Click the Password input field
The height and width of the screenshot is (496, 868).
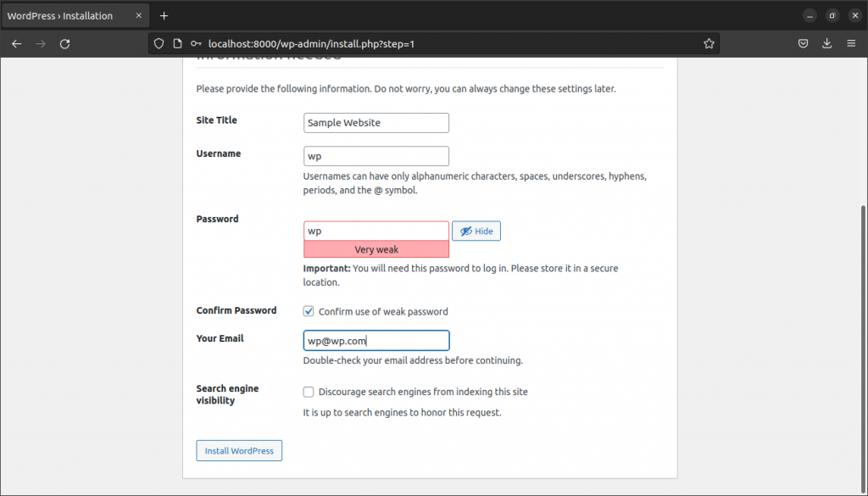[376, 231]
